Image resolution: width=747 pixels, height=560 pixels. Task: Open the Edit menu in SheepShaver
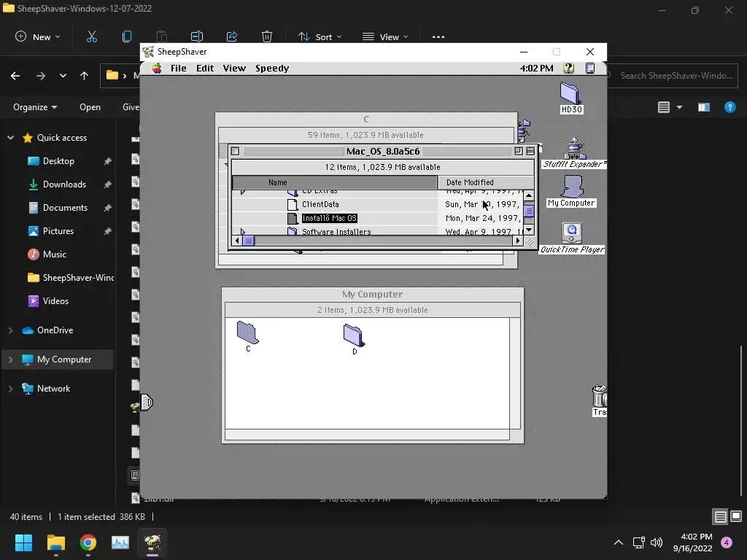point(205,68)
